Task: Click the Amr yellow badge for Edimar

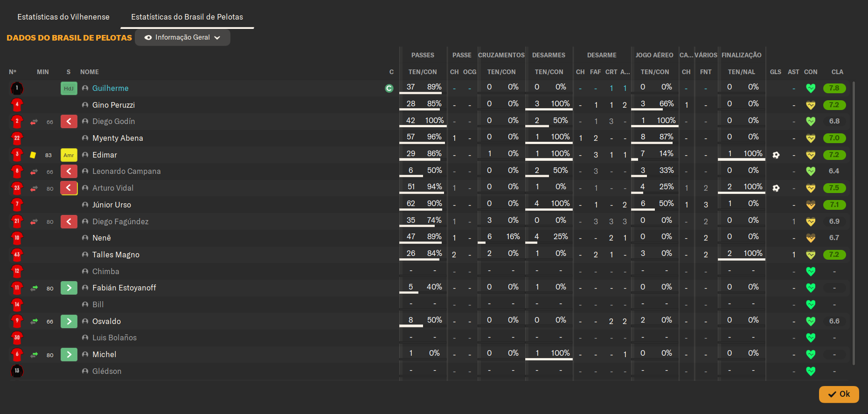Action: point(69,155)
